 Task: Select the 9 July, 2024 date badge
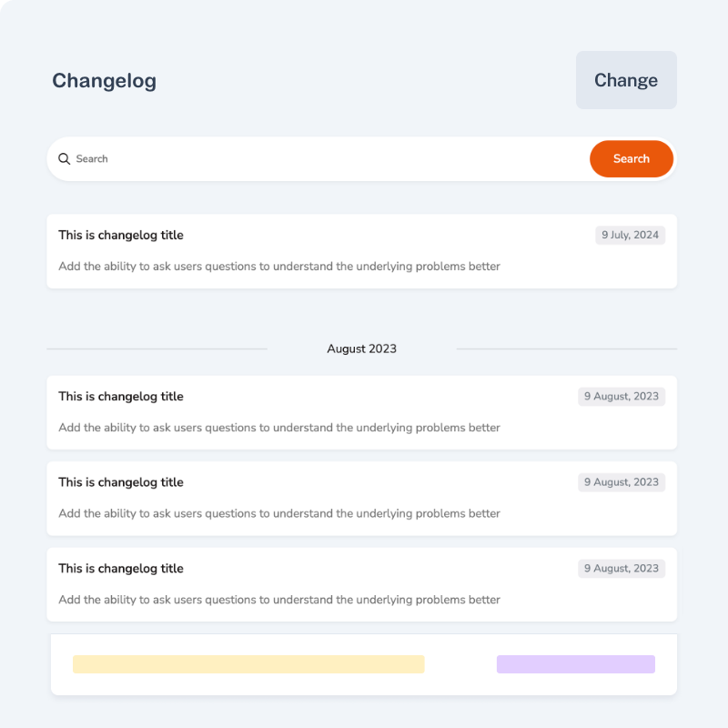(630, 235)
